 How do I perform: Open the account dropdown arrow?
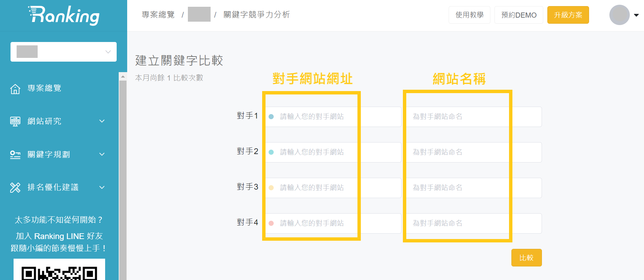pyautogui.click(x=637, y=15)
